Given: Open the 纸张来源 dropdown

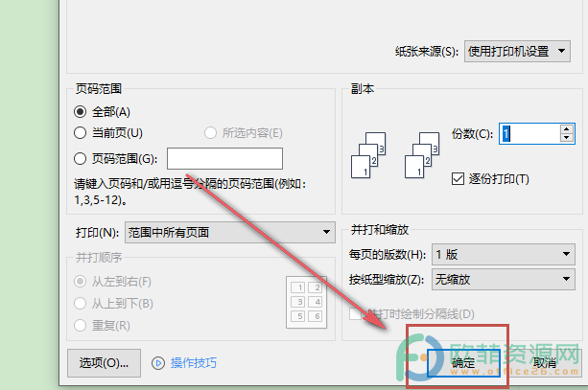Looking at the screenshot, I should pyautogui.click(x=517, y=51).
